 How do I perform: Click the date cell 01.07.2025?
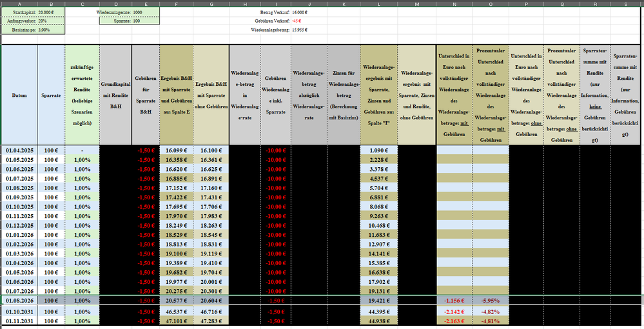(x=19, y=179)
